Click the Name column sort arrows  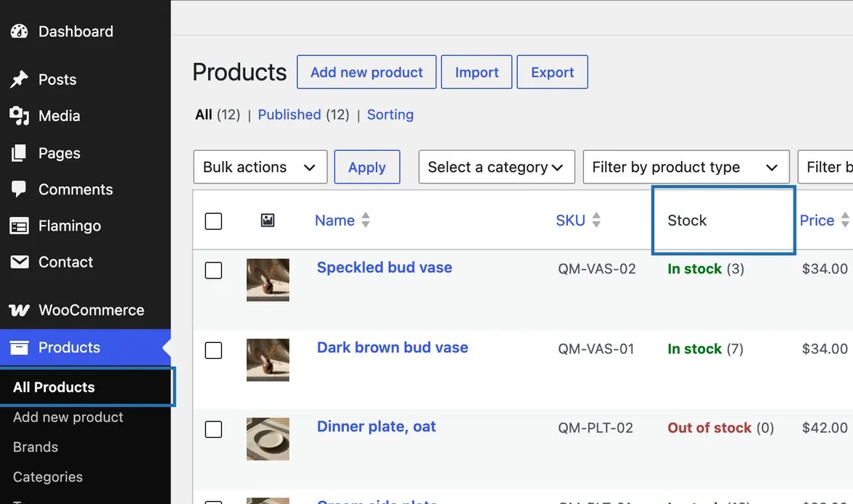point(366,220)
